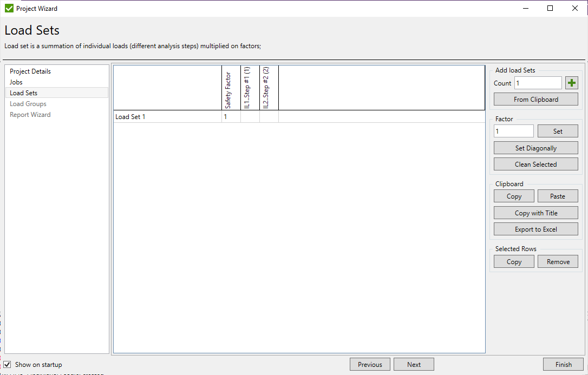The image size is (588, 375).
Task: Select Load Set 1 Safety Factor cell
Action: 231,116
